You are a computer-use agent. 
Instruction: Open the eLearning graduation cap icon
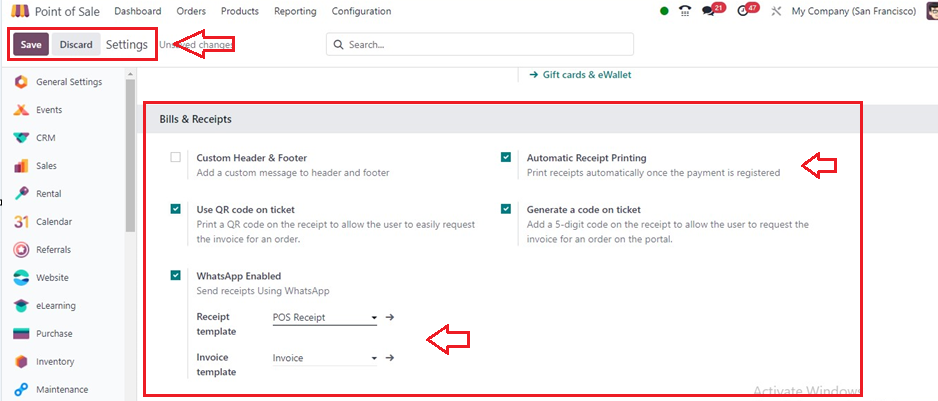[21, 306]
